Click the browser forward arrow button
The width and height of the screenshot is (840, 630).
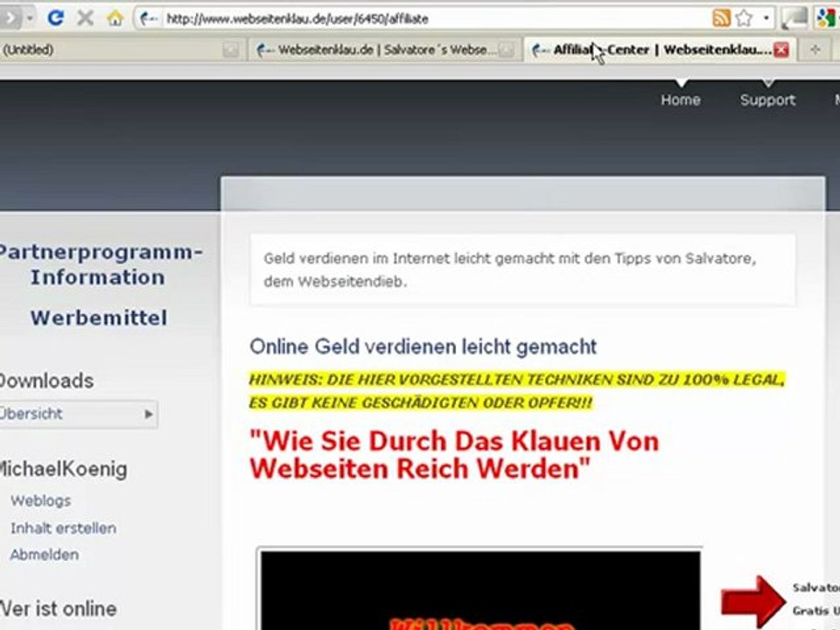10,18
